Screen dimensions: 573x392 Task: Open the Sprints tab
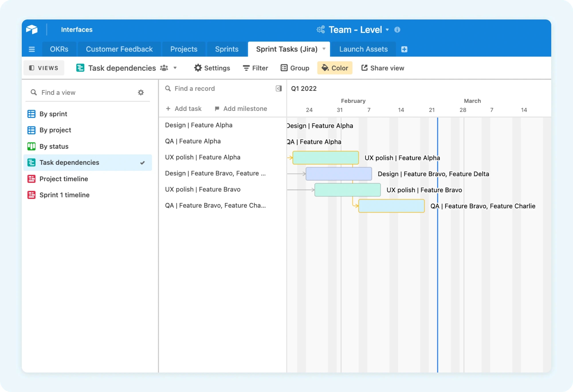pyautogui.click(x=227, y=49)
